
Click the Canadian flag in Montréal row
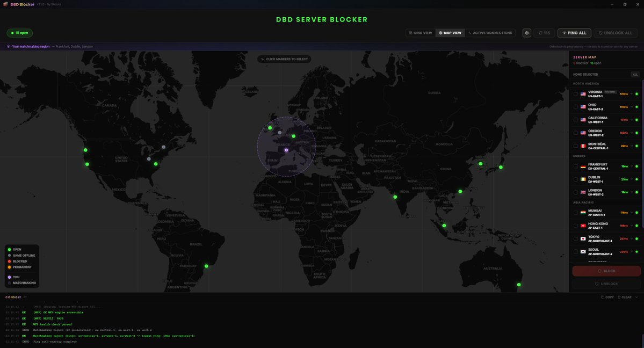point(583,146)
